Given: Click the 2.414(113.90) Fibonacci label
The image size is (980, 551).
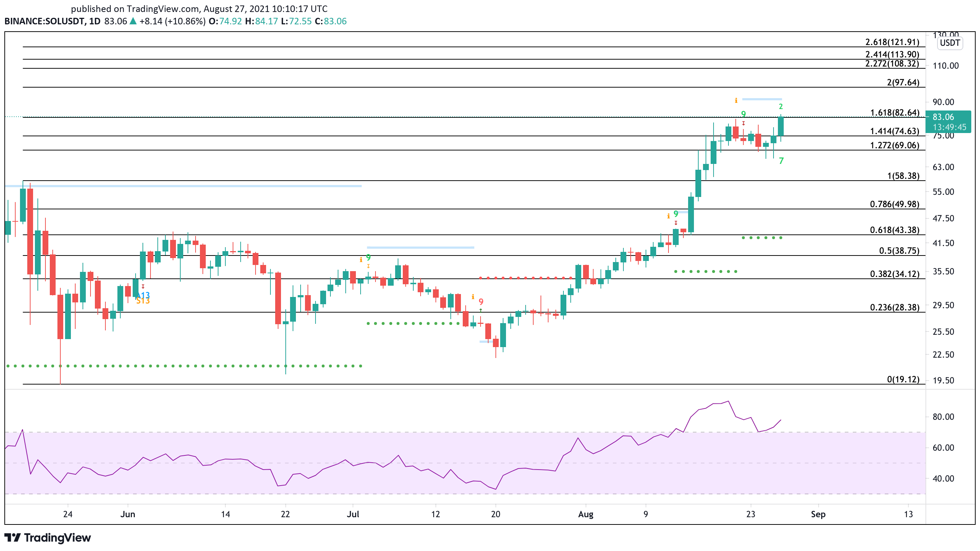Looking at the screenshot, I should point(892,55).
